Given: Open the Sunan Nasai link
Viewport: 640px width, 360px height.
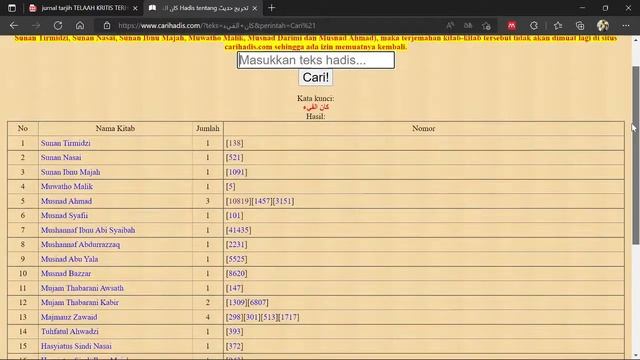Looking at the screenshot, I should [x=61, y=158].
